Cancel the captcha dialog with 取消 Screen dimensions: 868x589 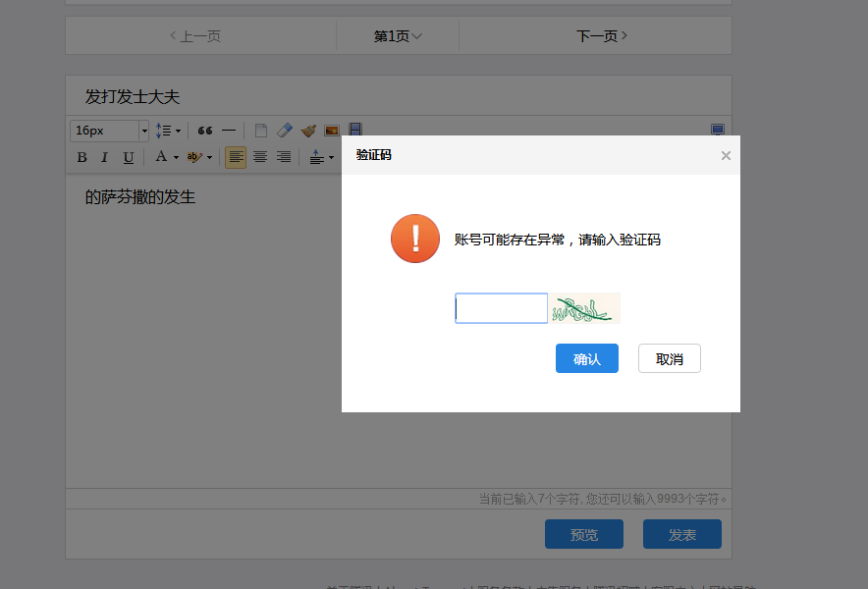pos(669,358)
